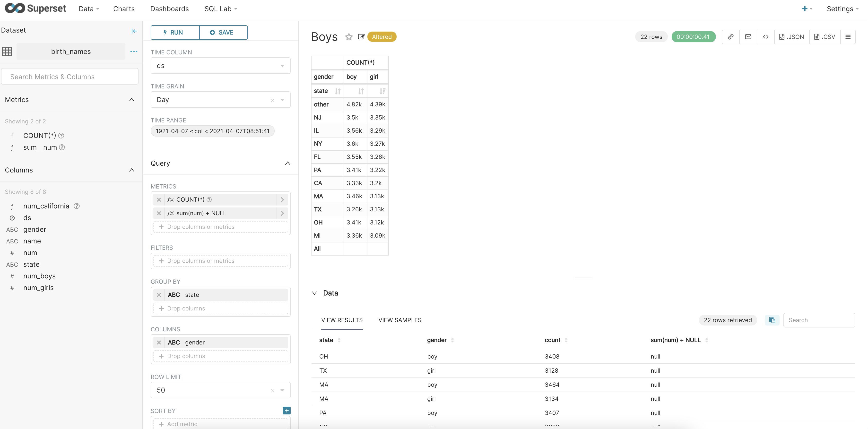Copy chart permalink via link icon
The width and height of the screenshot is (868, 429).
pos(730,37)
